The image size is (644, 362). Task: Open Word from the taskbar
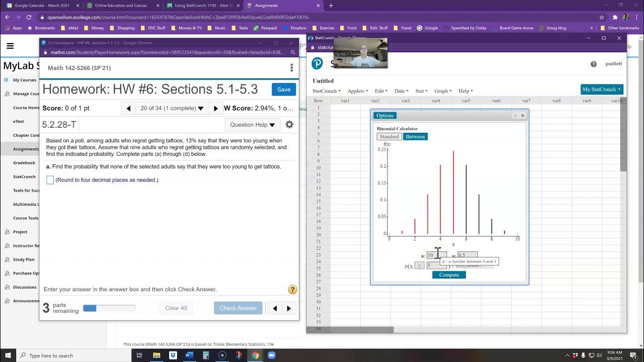pos(189,355)
